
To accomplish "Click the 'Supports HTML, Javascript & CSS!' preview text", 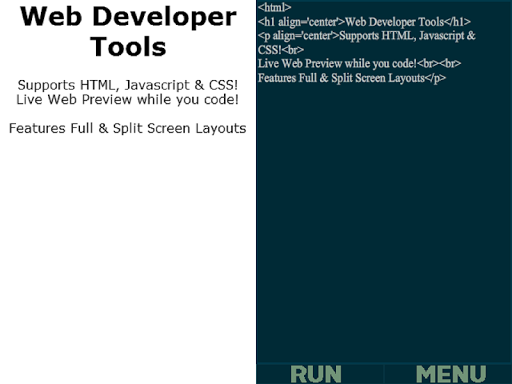I will pyautogui.click(x=128, y=85).
